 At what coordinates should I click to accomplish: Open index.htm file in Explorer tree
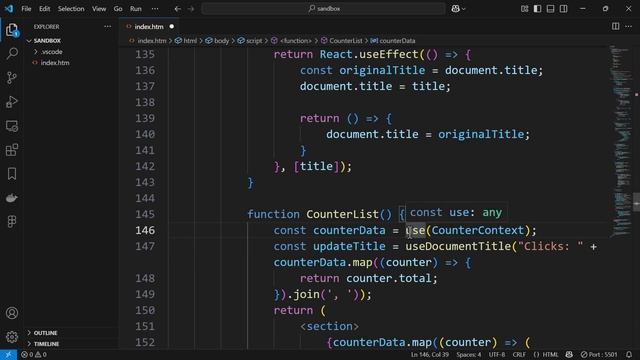55,63
